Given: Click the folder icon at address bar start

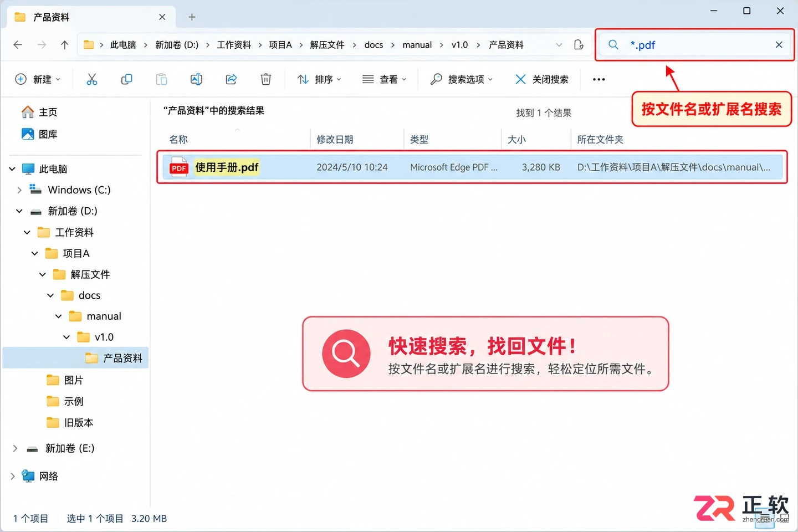Looking at the screenshot, I should [89, 45].
